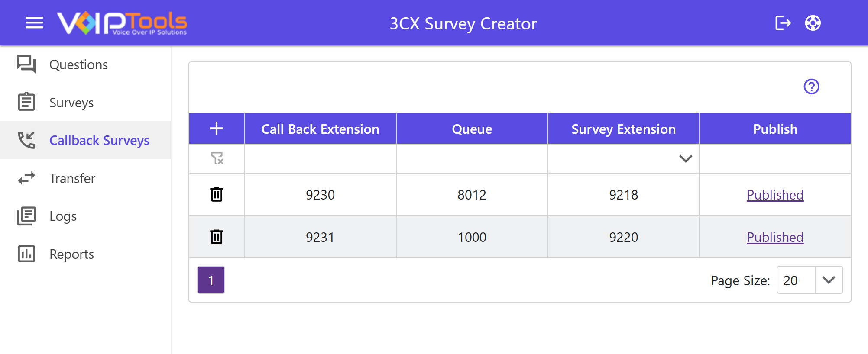Select call back extension cell 9231
The height and width of the screenshot is (354, 868).
click(321, 237)
